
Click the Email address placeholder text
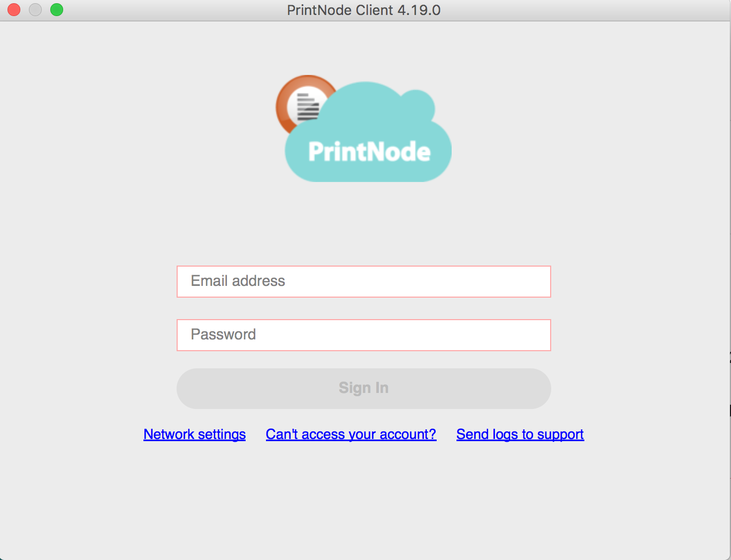[238, 281]
